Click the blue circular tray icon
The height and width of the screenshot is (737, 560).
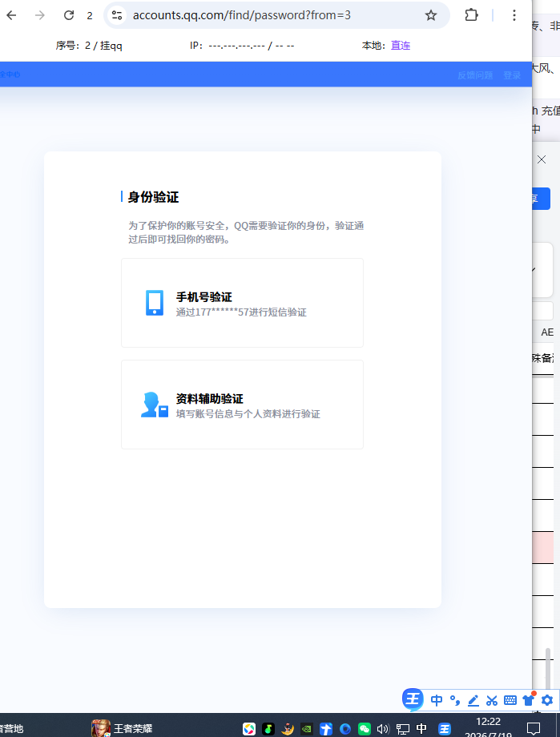pyautogui.click(x=345, y=729)
